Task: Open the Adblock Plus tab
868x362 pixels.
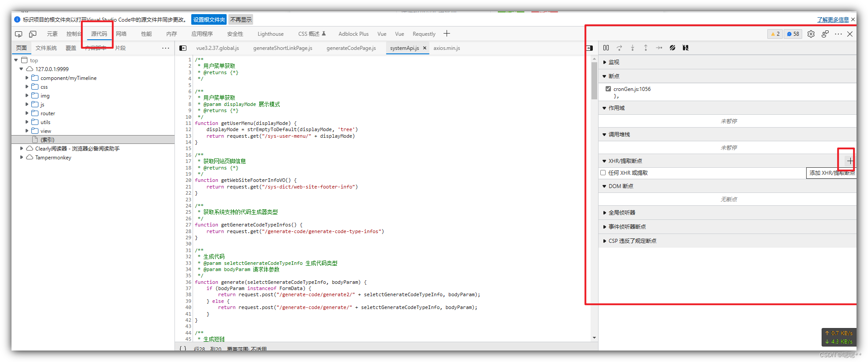Action: click(x=353, y=34)
